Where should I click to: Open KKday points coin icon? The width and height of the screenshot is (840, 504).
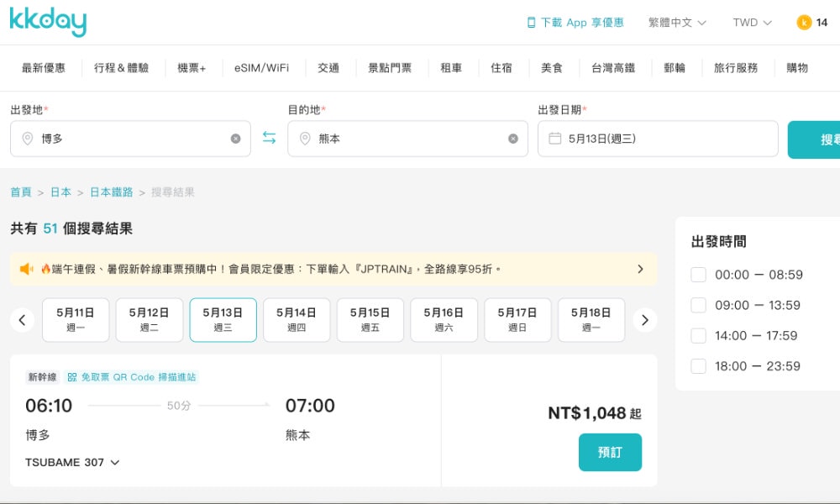pos(804,23)
